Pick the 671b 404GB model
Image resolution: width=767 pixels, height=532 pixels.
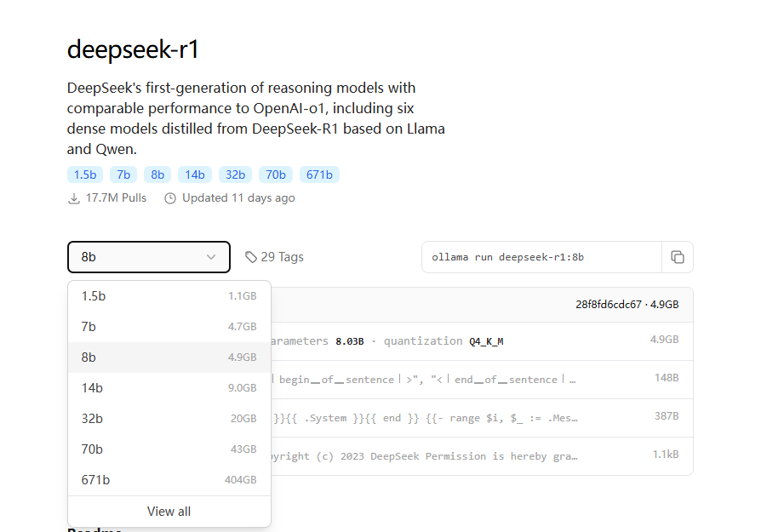pos(169,480)
